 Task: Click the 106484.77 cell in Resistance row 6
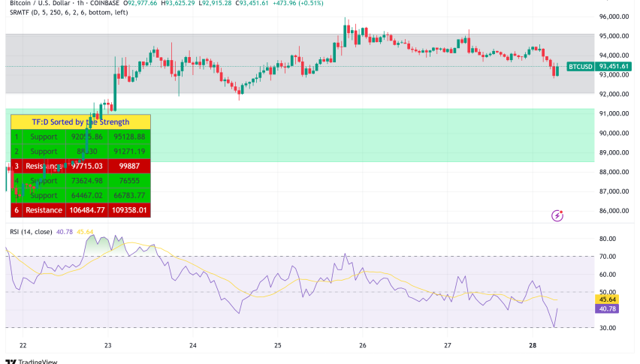87,210
